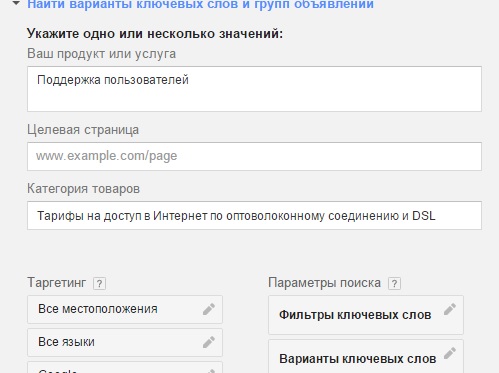Click the 'Укажите одно или несколько значений:' heading
Screen dimensions: 499x373
[x=155, y=34]
